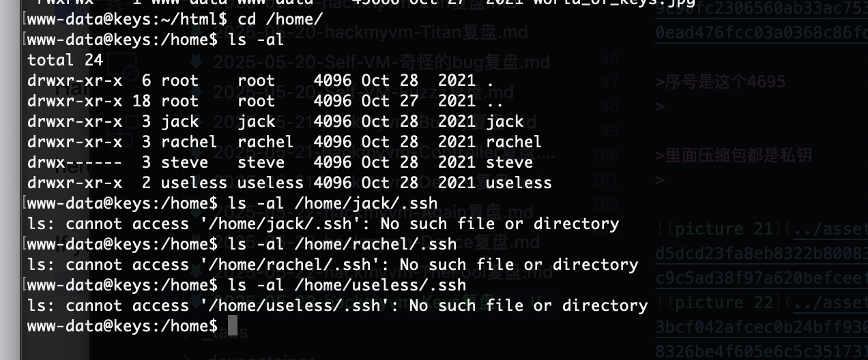The height and width of the screenshot is (360, 868).
Task: Click the jack directory name at the row end
Action: (504, 121)
